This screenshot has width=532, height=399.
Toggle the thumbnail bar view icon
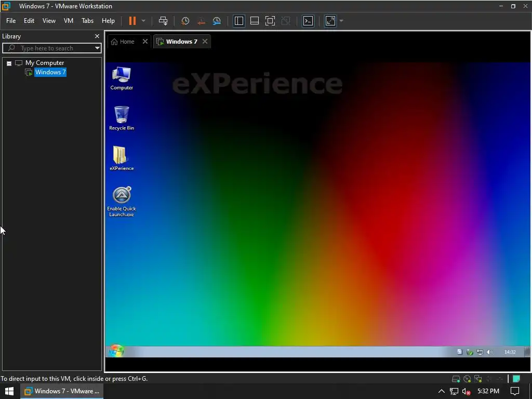(x=255, y=21)
